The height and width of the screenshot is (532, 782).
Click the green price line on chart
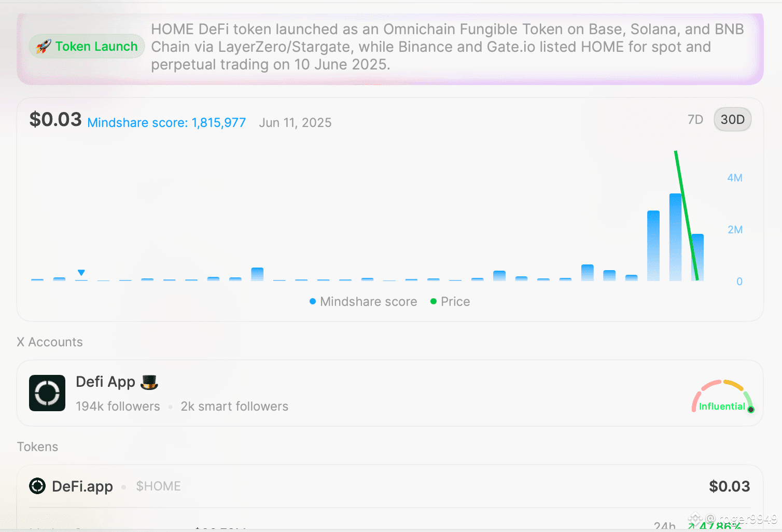686,215
